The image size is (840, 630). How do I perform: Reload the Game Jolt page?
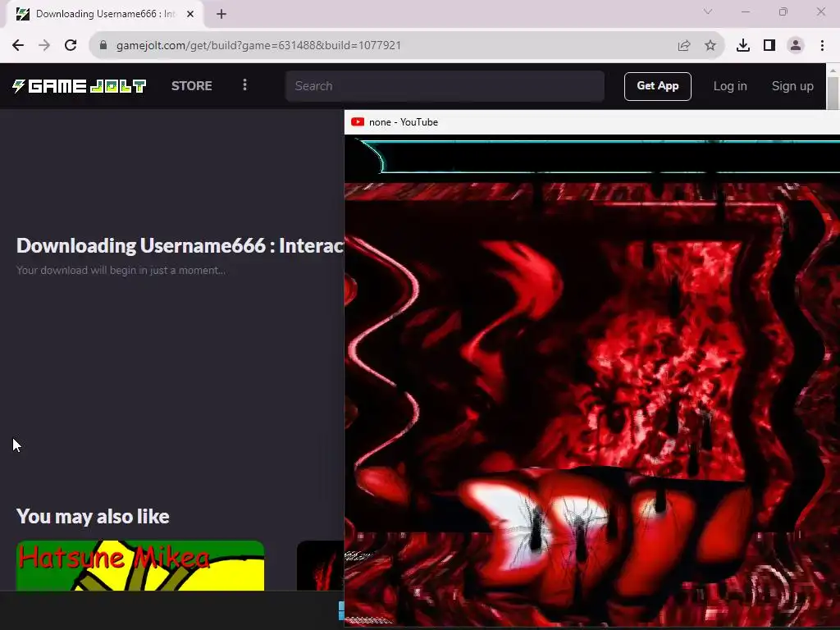point(71,46)
